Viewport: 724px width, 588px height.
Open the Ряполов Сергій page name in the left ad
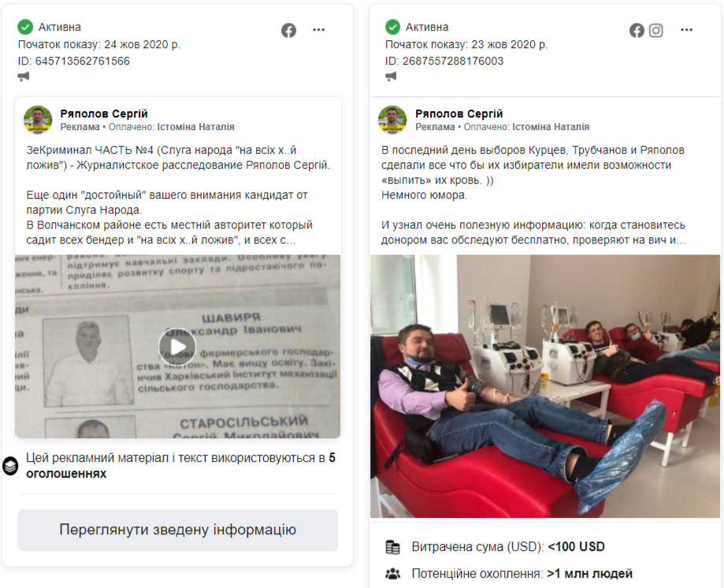coord(104,114)
